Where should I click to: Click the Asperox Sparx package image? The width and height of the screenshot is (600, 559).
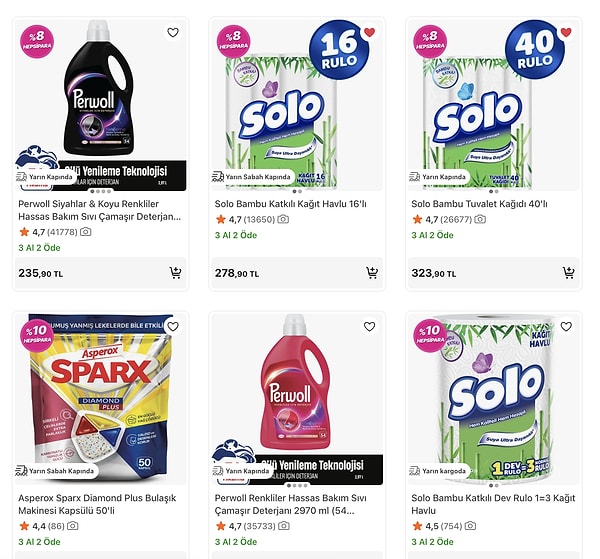coord(100,395)
